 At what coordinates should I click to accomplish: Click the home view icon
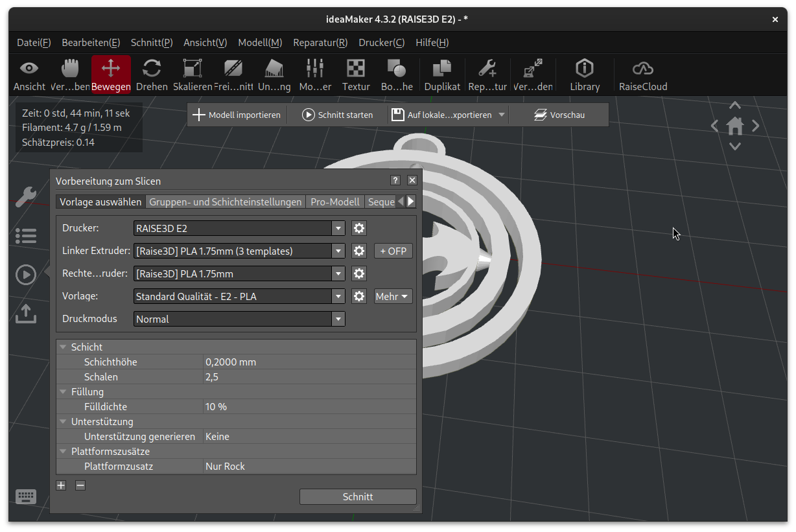[734, 126]
